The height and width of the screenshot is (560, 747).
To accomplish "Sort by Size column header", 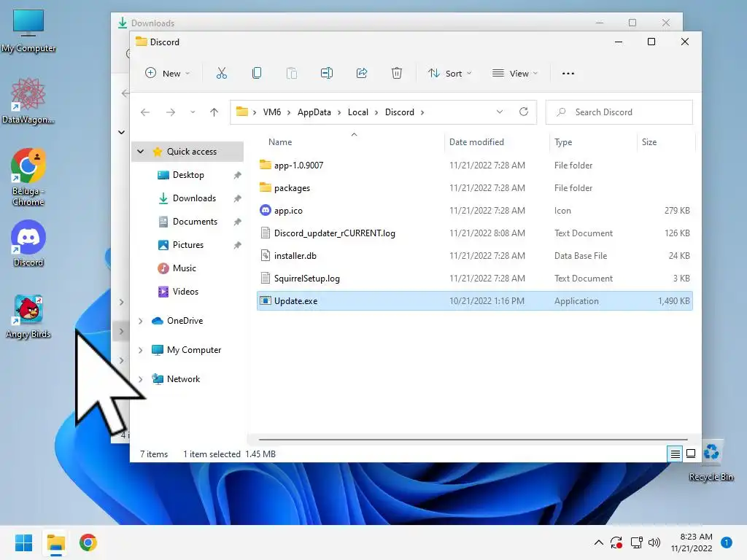I will [649, 142].
